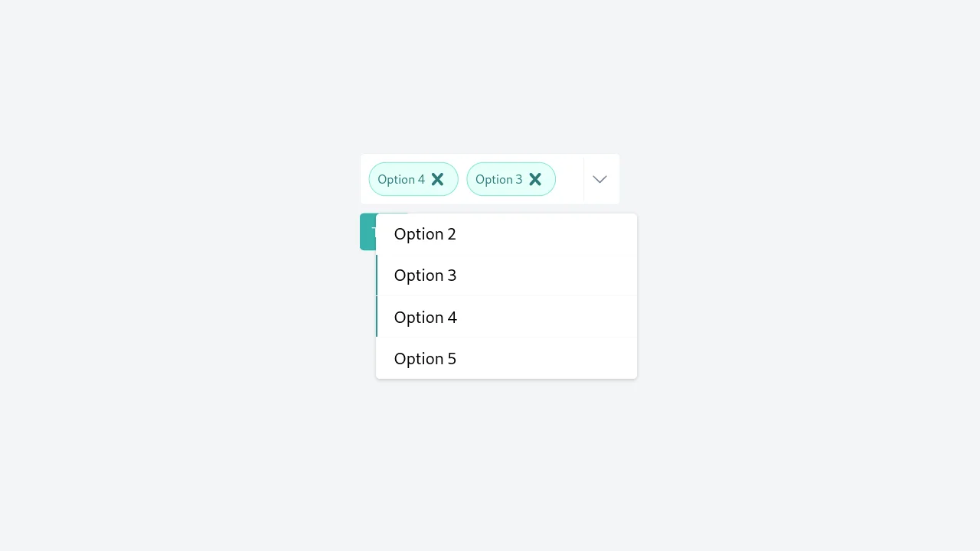This screenshot has height=551, width=980.
Task: Click the downward chevron to collapse the list
Action: coord(599,179)
